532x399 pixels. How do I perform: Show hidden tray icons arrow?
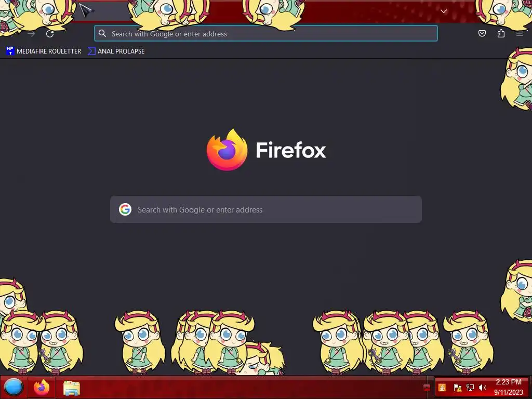pos(427,388)
